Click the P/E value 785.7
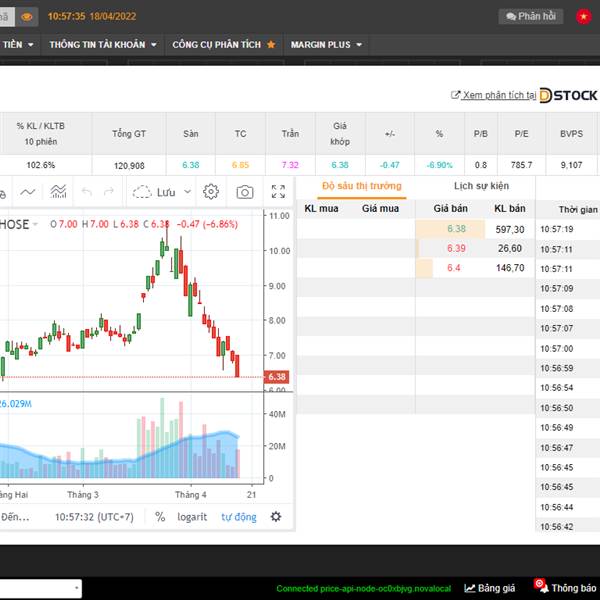The height and width of the screenshot is (600, 600). point(522,165)
